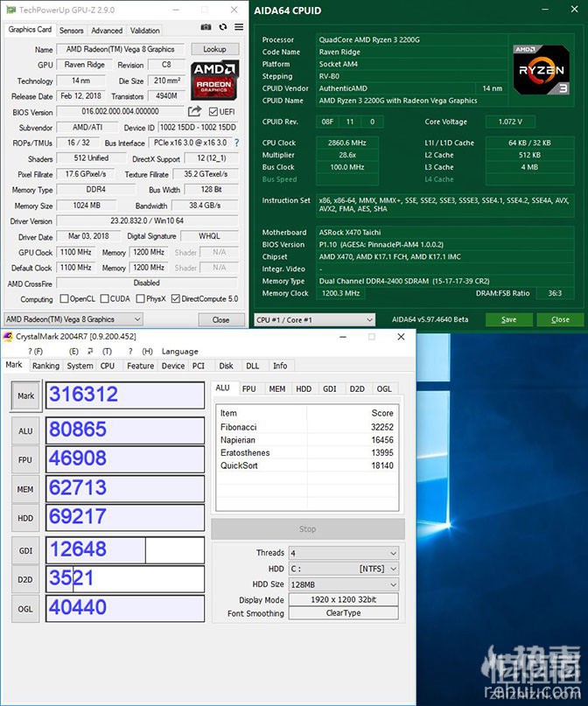Screen dimensions: 588x706
Task: Switch to the Advanced tab in GPU-Z
Action: click(107, 31)
